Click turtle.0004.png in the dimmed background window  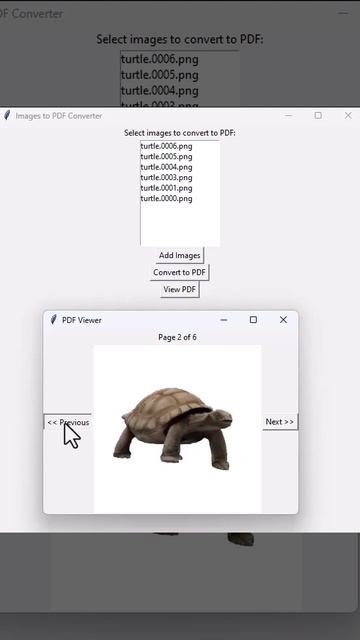click(x=160, y=91)
